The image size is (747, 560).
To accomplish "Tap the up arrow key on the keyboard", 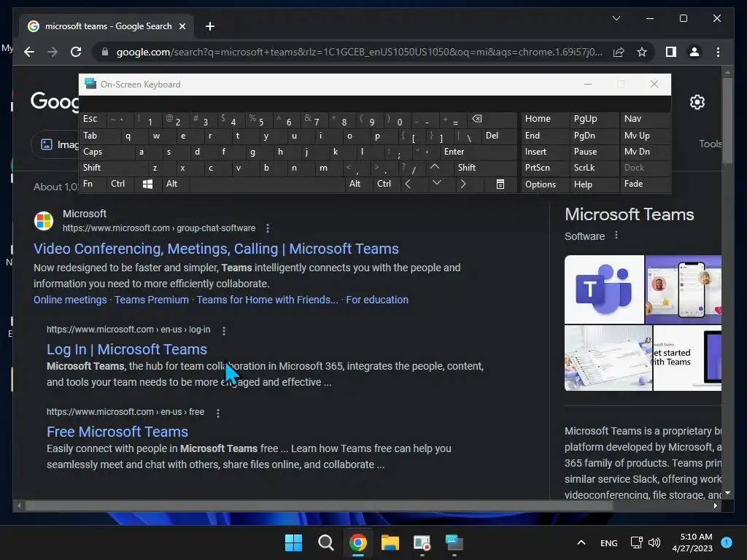I will 436,168.
